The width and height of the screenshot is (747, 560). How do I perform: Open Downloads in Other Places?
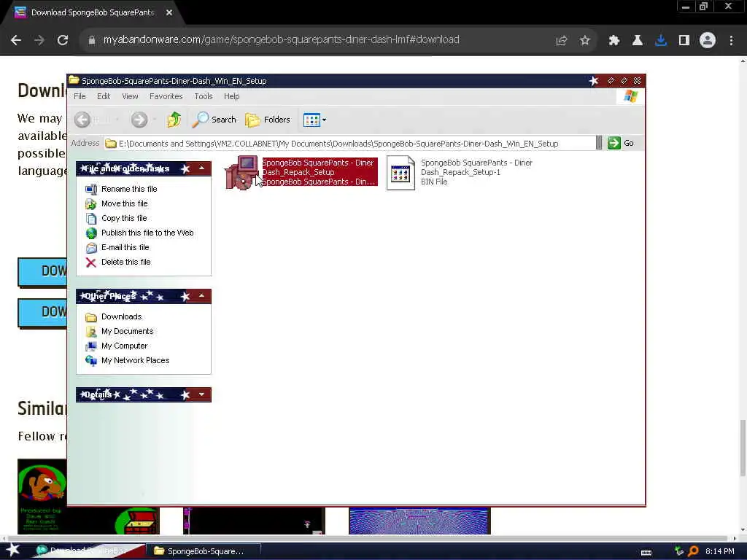122,316
